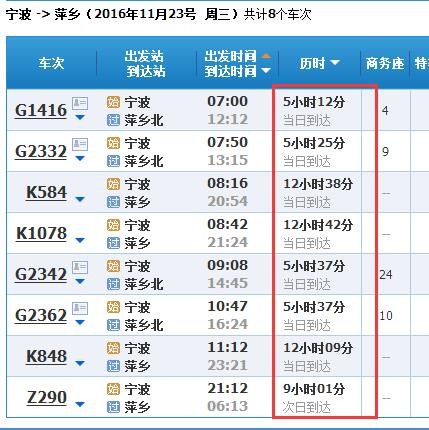Open train G2332 details link
Image resolution: width=429 pixels, height=430 pixels.
tap(41, 151)
